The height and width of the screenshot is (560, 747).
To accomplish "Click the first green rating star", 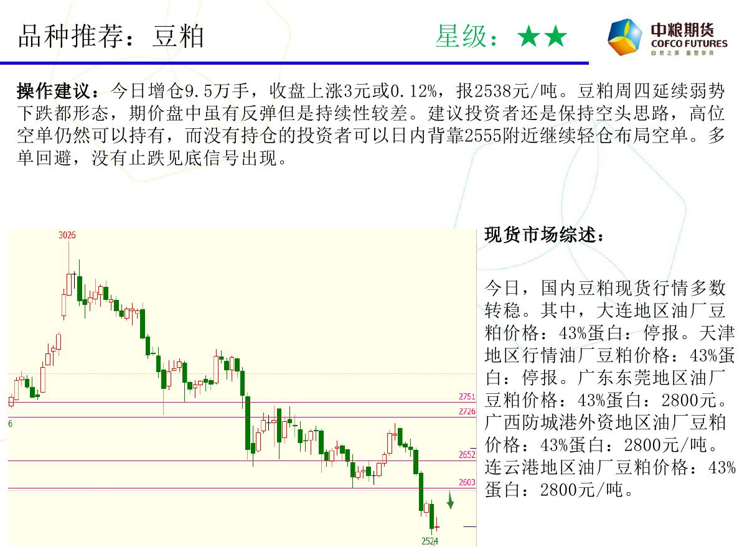I will pyautogui.click(x=529, y=37).
